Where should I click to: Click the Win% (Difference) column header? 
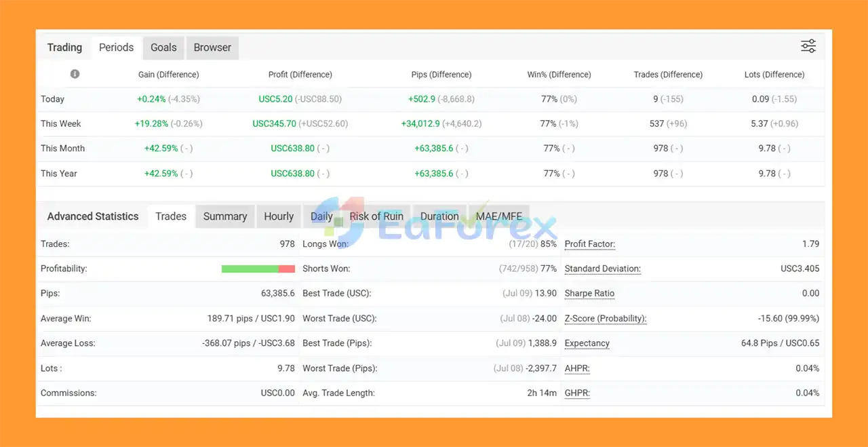tap(559, 75)
